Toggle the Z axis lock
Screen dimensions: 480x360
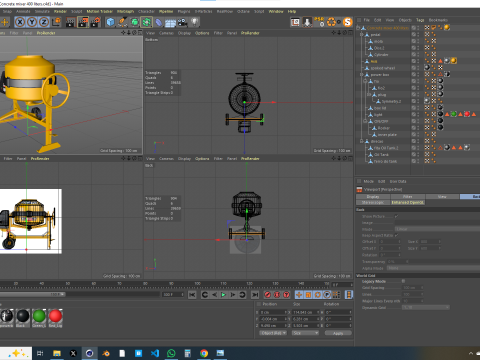[44, 22]
